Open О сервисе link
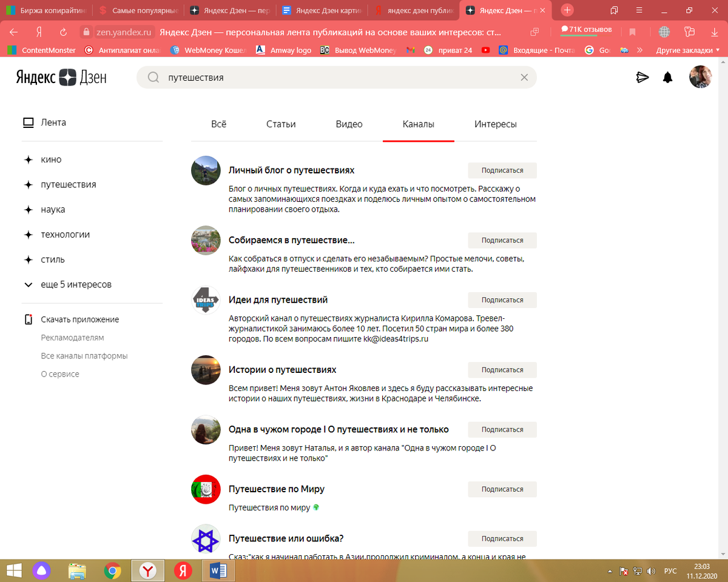Viewport: 728px width, 582px height. 60,374
